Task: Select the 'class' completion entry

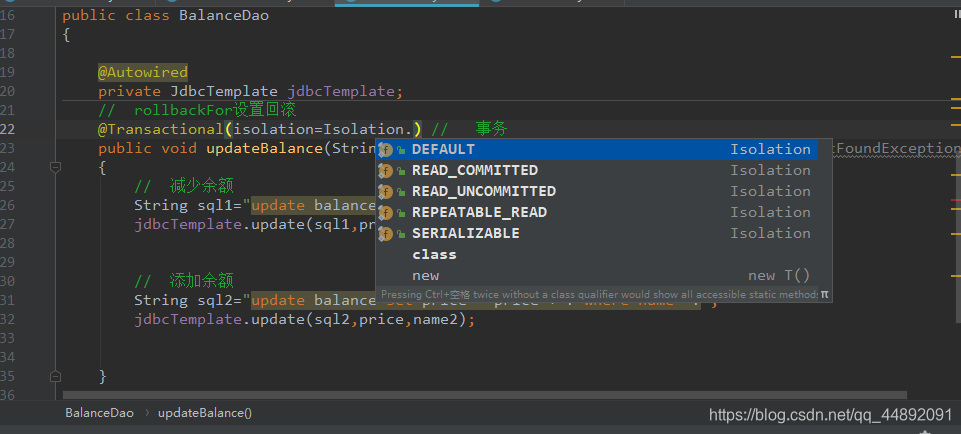Action: [597, 254]
